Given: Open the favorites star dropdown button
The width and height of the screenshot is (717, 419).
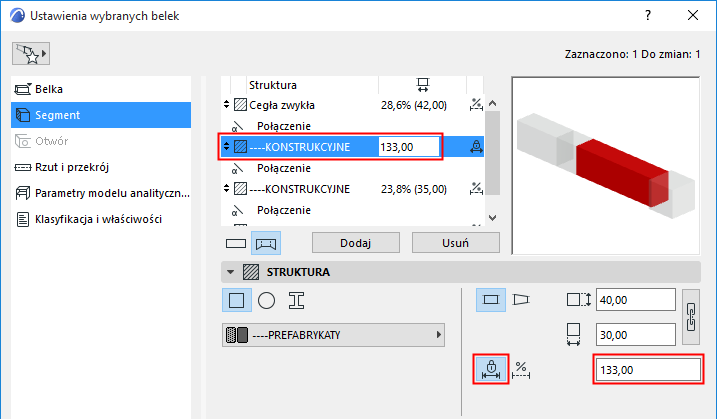Looking at the screenshot, I should (x=30, y=51).
